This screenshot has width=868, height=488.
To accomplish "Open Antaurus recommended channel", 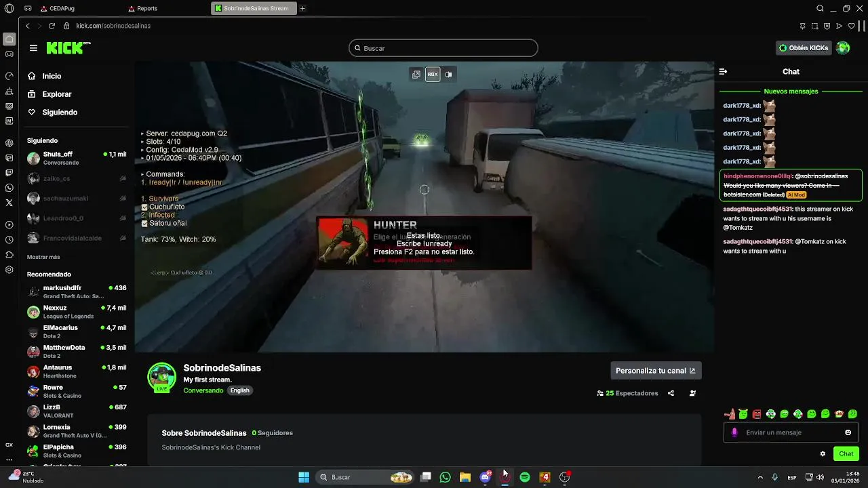I will (x=77, y=371).
